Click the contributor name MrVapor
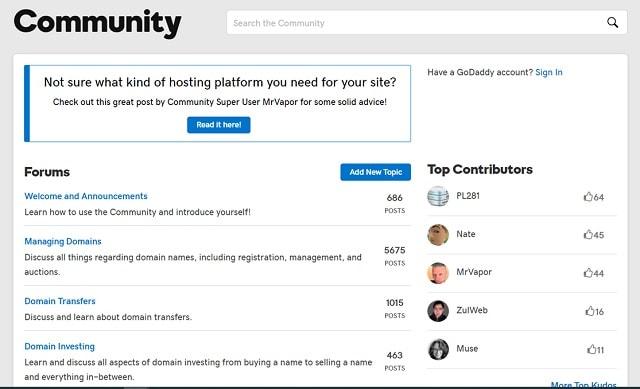This screenshot has height=389, width=640. tap(474, 272)
